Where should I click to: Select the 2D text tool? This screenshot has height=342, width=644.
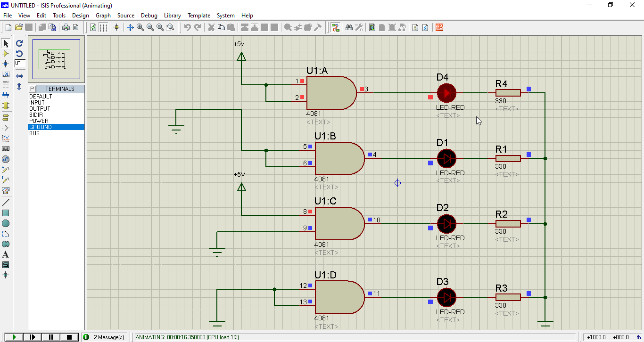[x=6, y=254]
